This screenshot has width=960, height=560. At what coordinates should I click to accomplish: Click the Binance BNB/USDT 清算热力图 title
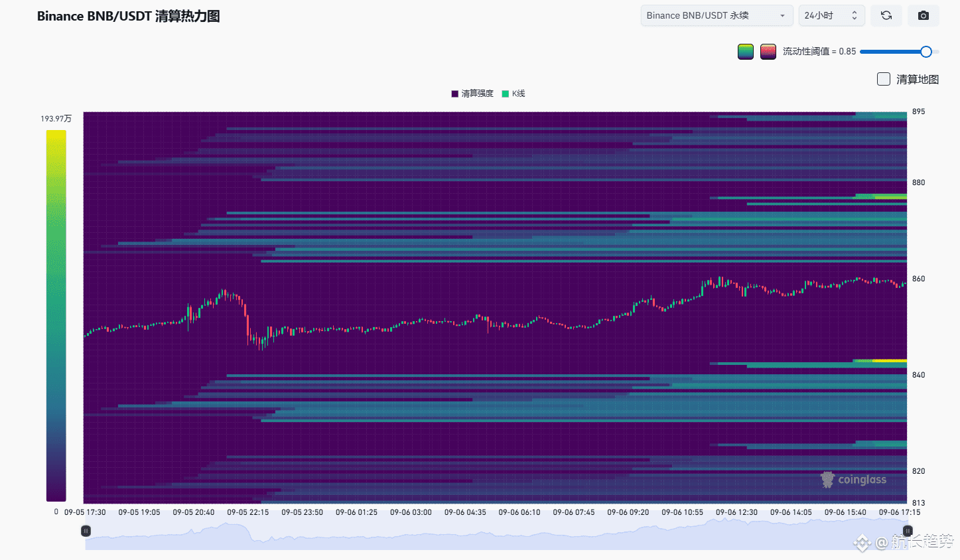(x=128, y=16)
